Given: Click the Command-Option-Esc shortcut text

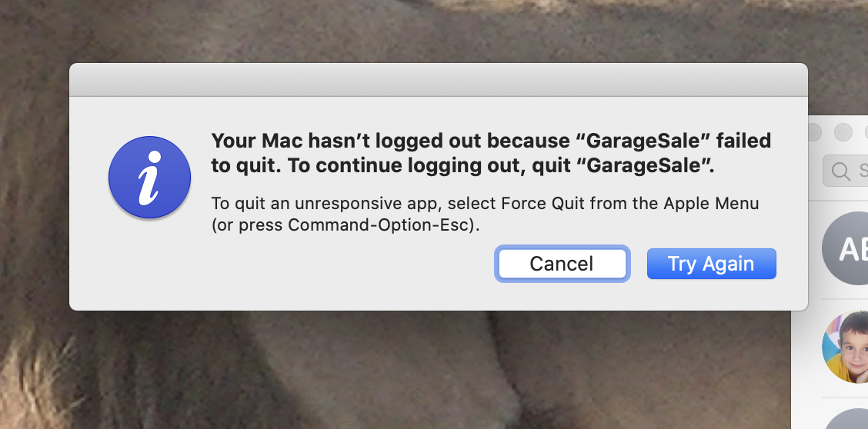Looking at the screenshot, I should [380, 225].
